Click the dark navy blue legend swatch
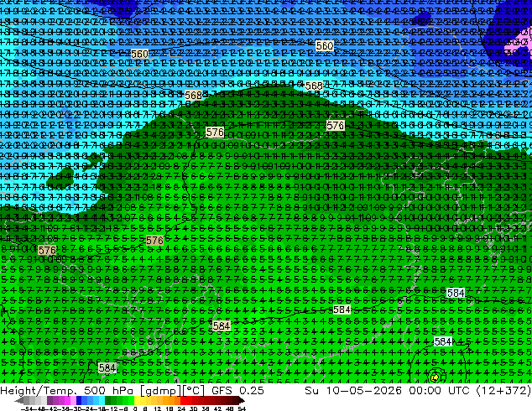The height and width of the screenshot is (411, 532). pyautogui.click(x=79, y=400)
